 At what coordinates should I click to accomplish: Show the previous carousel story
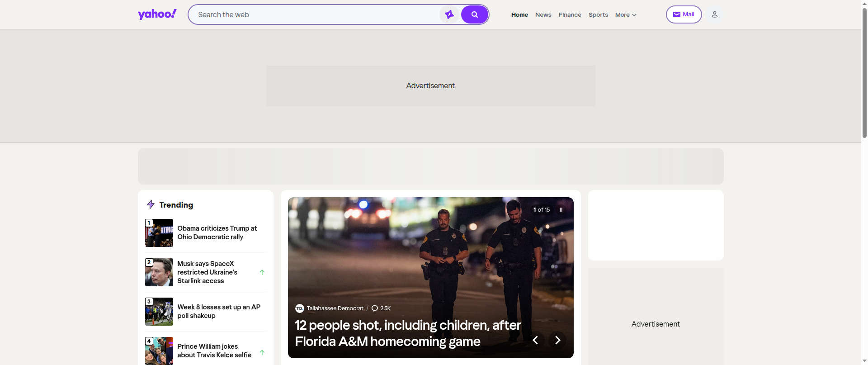pos(535,340)
